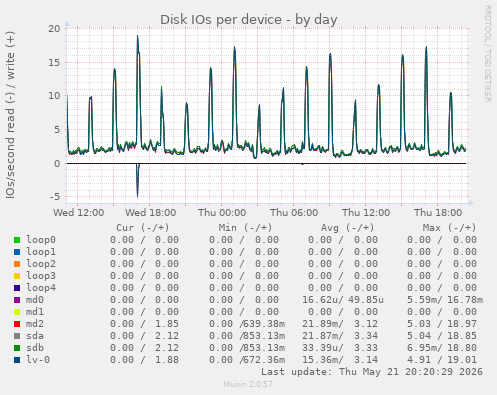Click the 'Cur (-/+)' column header
Screen dimensions: 497x395
click(143, 228)
